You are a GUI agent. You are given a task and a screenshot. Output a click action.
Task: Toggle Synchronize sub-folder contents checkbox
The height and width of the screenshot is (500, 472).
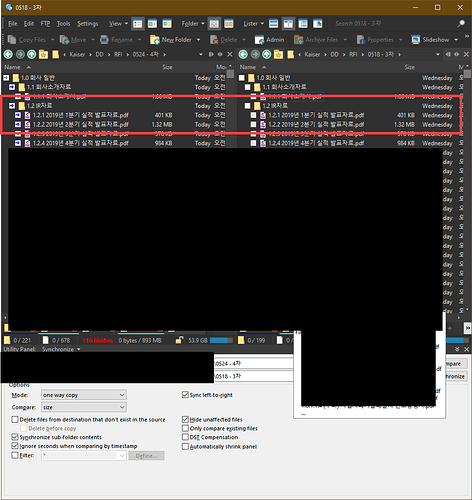pyautogui.click(x=15, y=437)
